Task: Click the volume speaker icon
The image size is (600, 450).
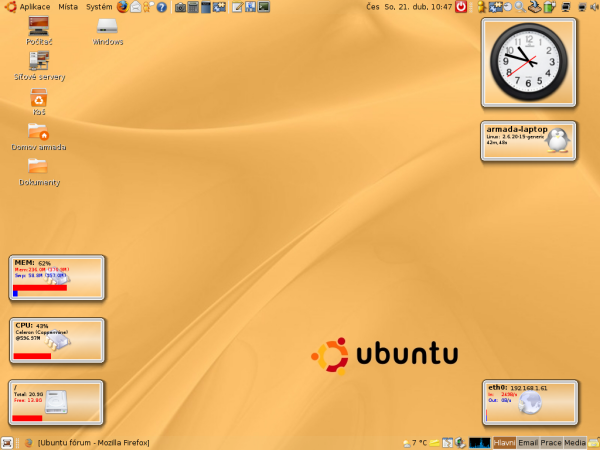Action: coord(593,7)
